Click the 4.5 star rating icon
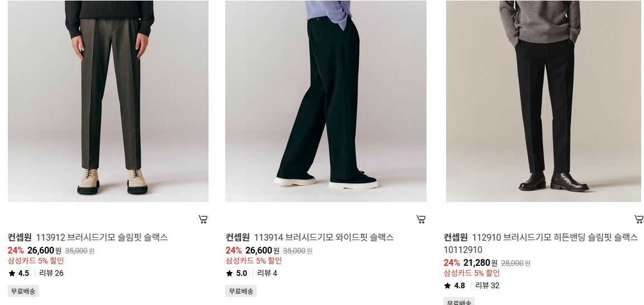Viewport: 644px width, 305px height. coord(12,273)
